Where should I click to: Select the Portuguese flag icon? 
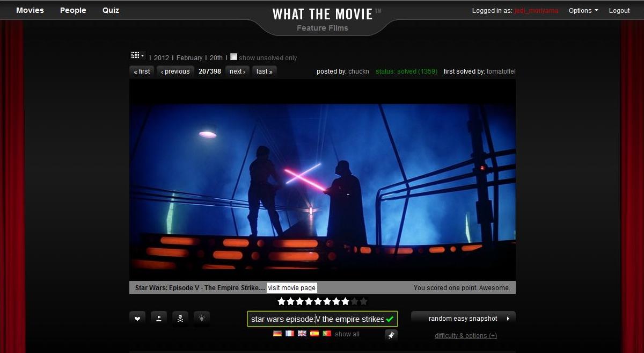[x=327, y=334]
